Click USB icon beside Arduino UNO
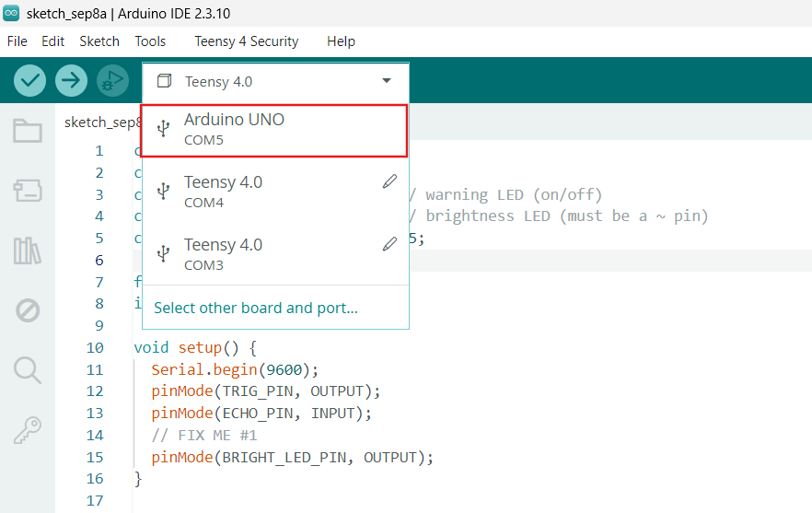Viewport: 812px width, 513px height. point(163,128)
